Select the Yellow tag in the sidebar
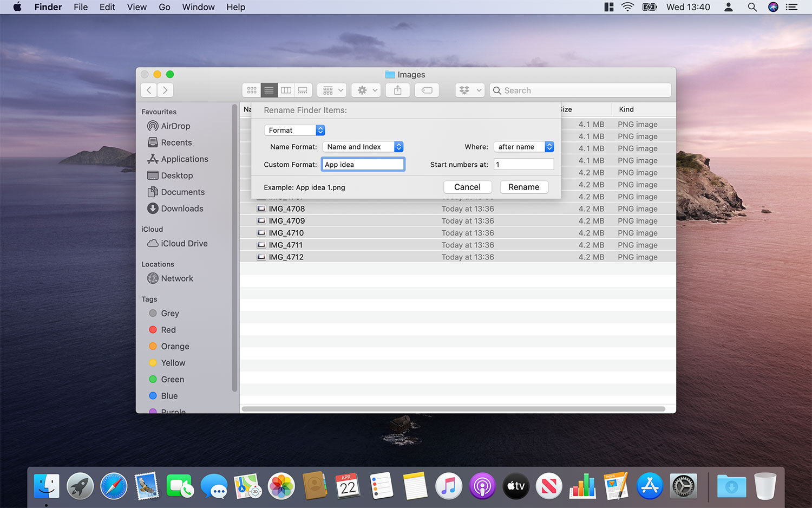812x508 pixels. [x=173, y=363]
